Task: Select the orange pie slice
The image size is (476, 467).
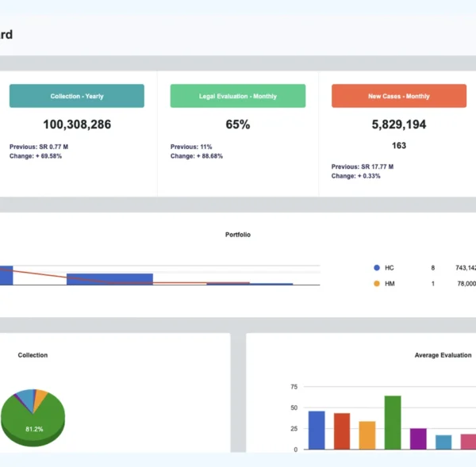Action: point(40,396)
